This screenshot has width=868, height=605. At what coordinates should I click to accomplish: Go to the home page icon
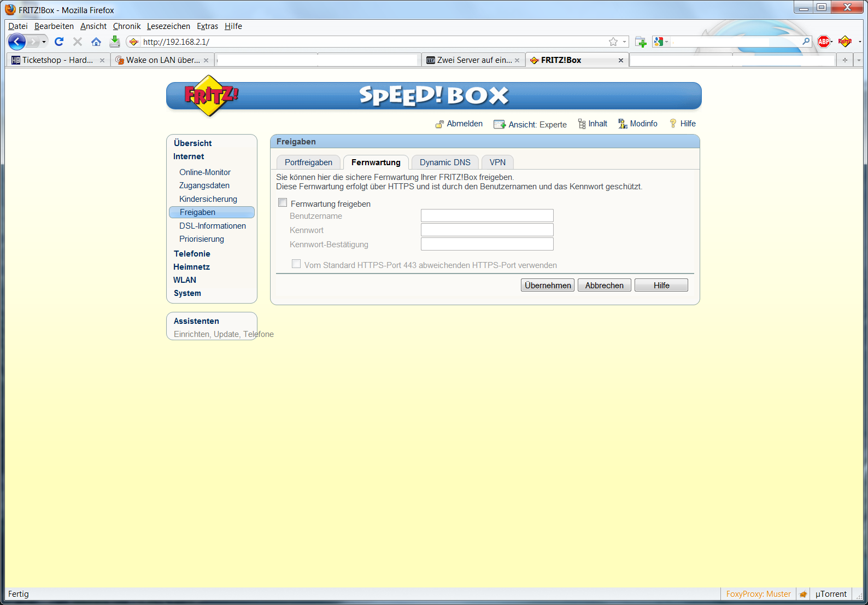tap(96, 42)
